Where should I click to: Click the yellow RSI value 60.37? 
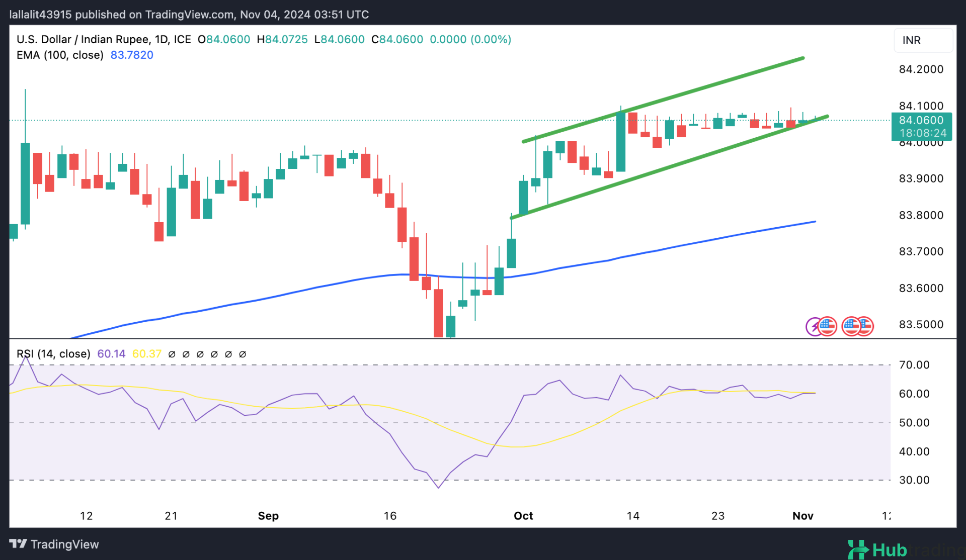pos(146,353)
